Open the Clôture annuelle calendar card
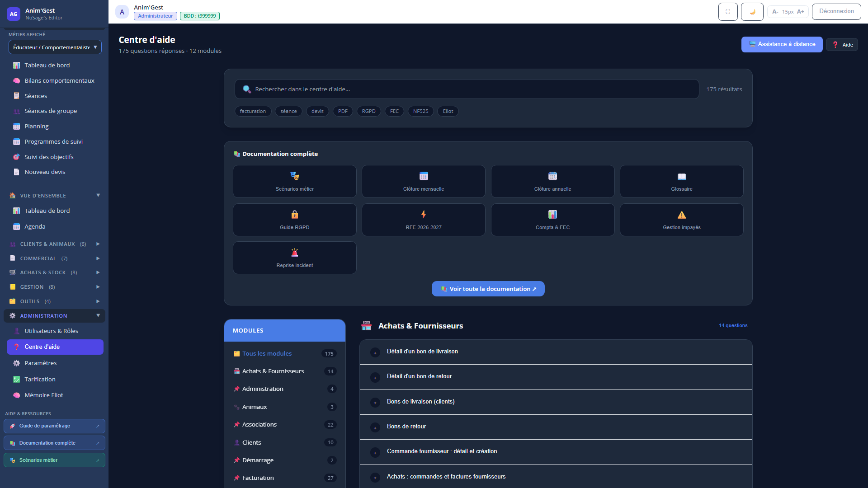This screenshot has height=488, width=868. click(x=552, y=181)
